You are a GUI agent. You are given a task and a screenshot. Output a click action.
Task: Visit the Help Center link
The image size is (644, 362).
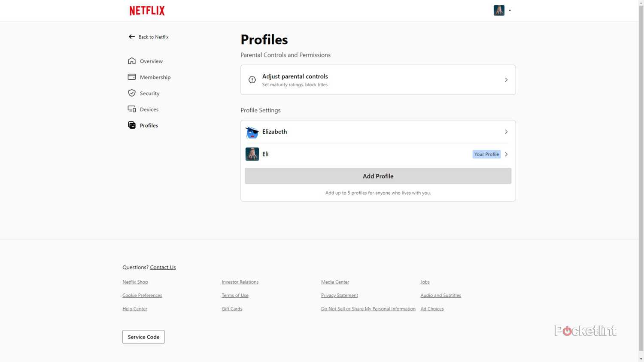(135, 309)
